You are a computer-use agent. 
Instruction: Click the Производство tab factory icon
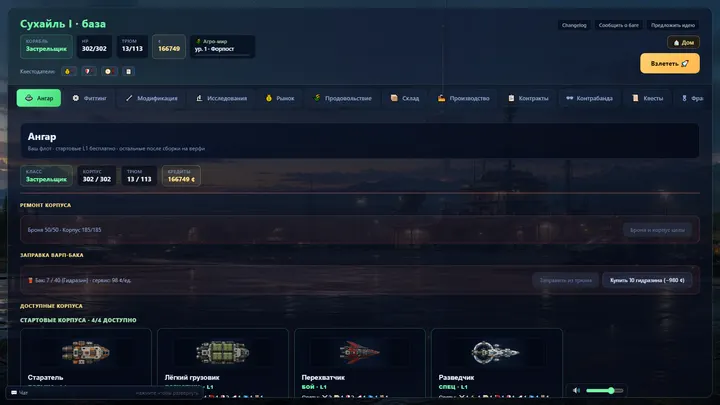[x=441, y=98]
